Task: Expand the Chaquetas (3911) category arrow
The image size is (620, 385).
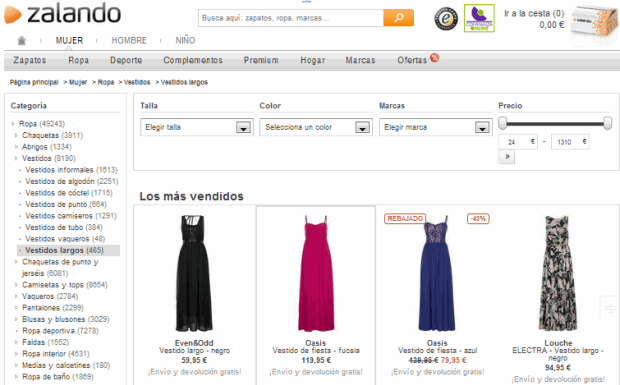Action: 16,135
